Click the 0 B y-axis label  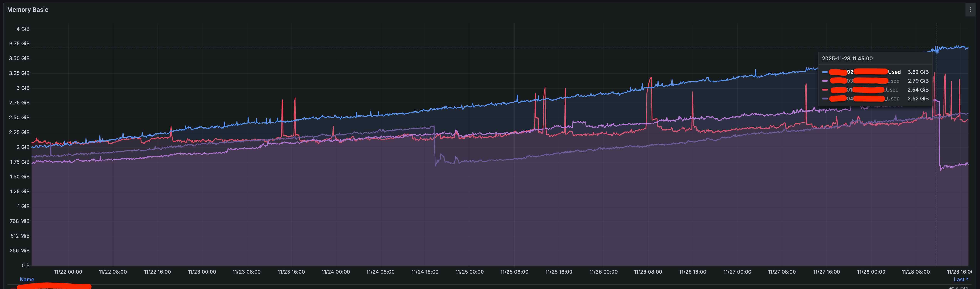[x=25, y=265]
